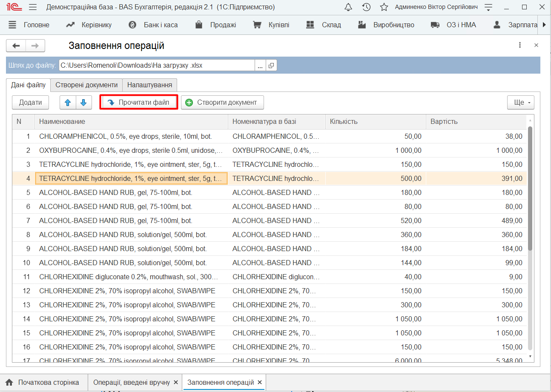Click Прочитати файл button
The image size is (551, 392).
point(139,102)
